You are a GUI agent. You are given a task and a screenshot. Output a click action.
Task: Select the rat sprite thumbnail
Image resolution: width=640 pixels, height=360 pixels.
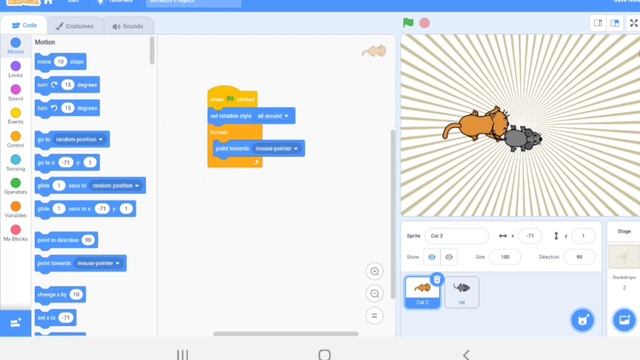coord(462,292)
